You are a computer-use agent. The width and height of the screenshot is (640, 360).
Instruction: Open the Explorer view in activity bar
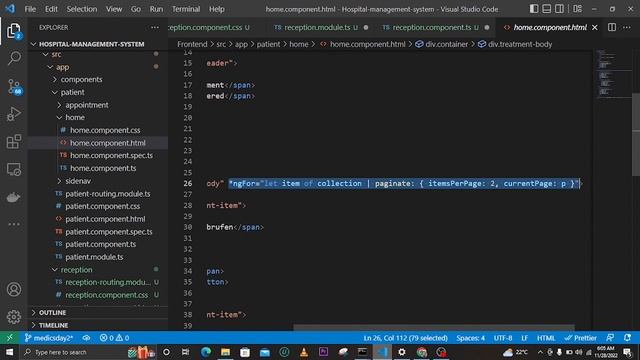[13, 31]
